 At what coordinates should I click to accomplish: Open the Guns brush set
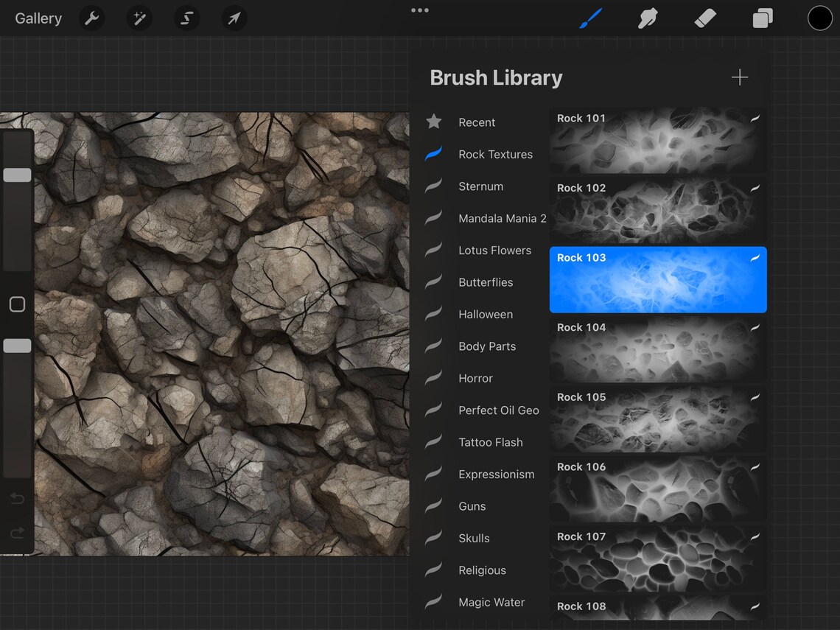tap(472, 506)
